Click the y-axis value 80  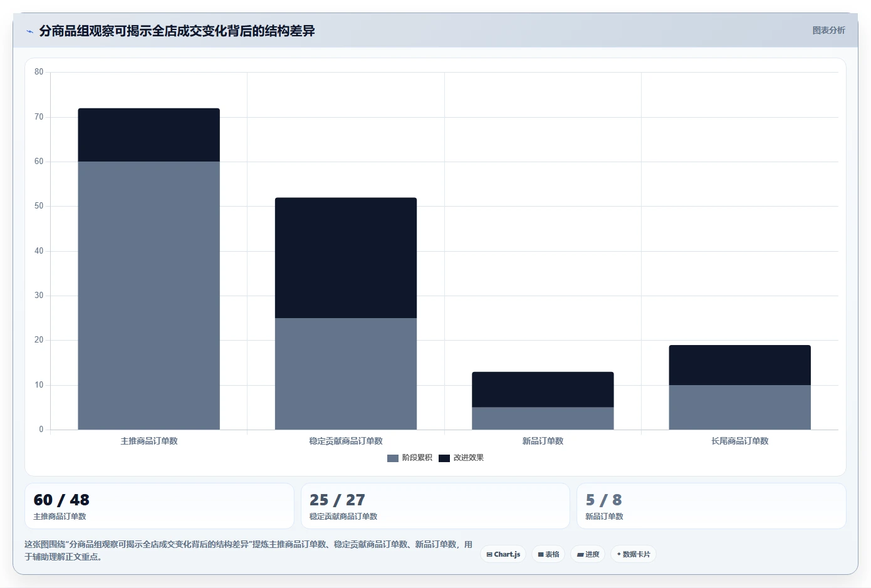pyautogui.click(x=39, y=72)
